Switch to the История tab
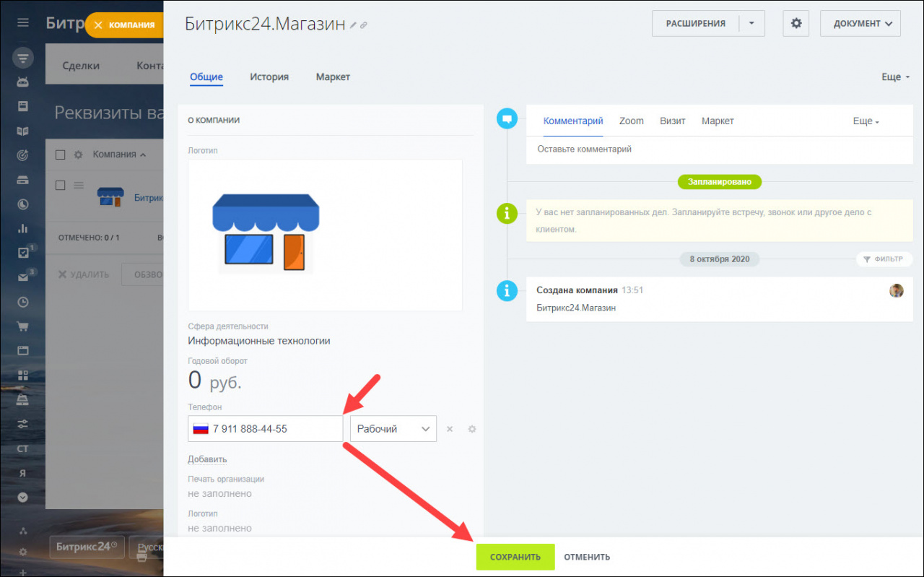Screen dimensions: 924x577 pos(269,77)
